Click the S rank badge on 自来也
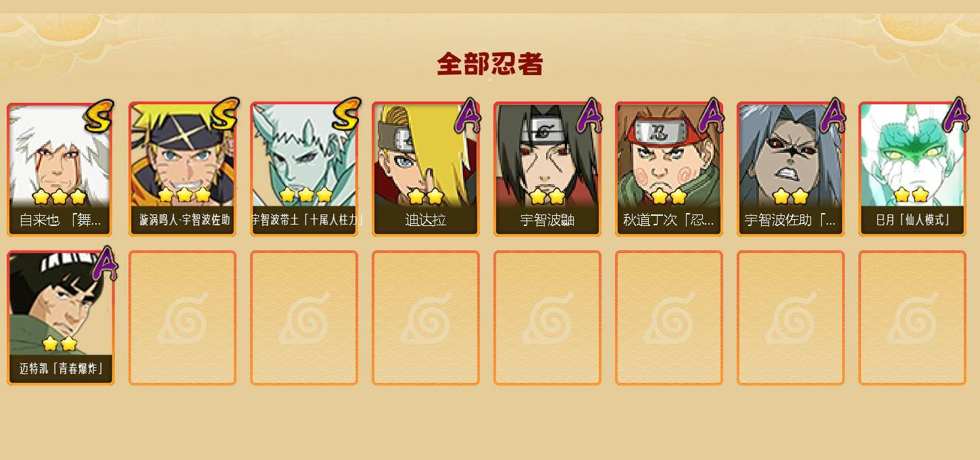The width and height of the screenshot is (980, 460). pyautogui.click(x=100, y=116)
